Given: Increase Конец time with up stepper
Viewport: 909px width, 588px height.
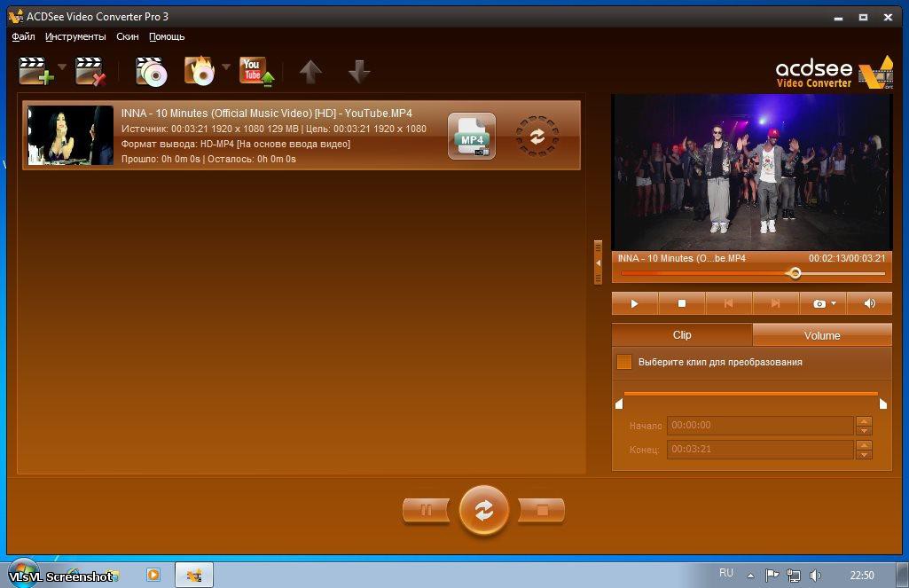Looking at the screenshot, I should (864, 445).
